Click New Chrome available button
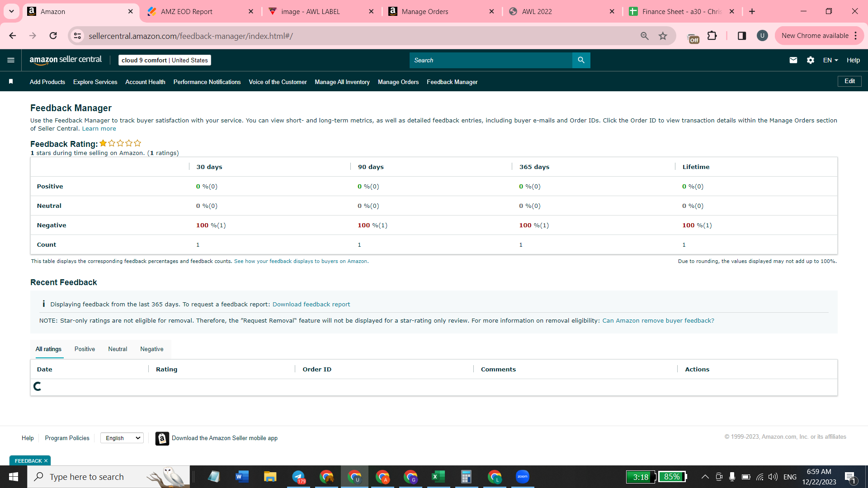This screenshot has width=868, height=488. coord(815,36)
